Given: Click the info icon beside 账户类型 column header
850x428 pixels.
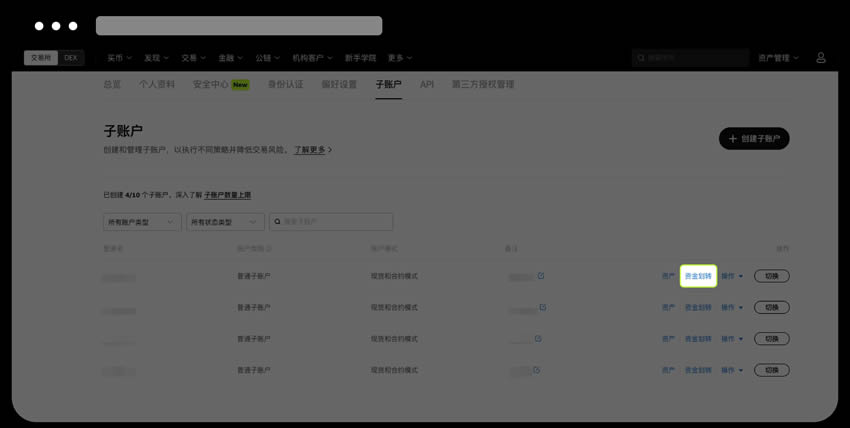Looking at the screenshot, I should [x=269, y=249].
